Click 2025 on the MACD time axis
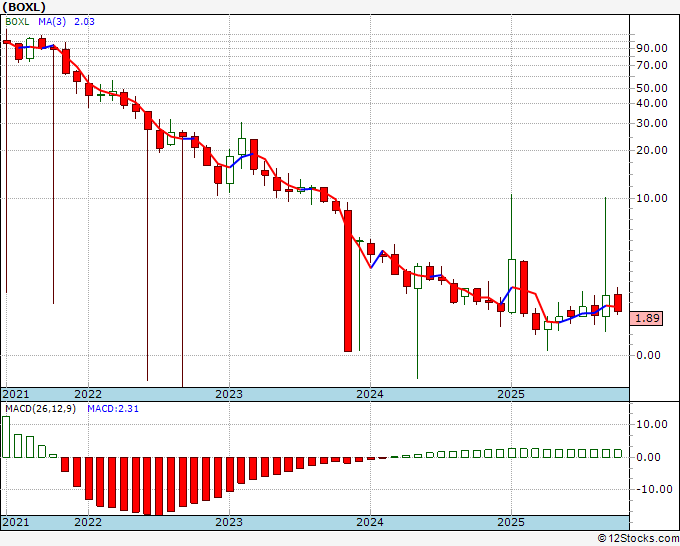This screenshot has height=546, width=680. [511, 522]
